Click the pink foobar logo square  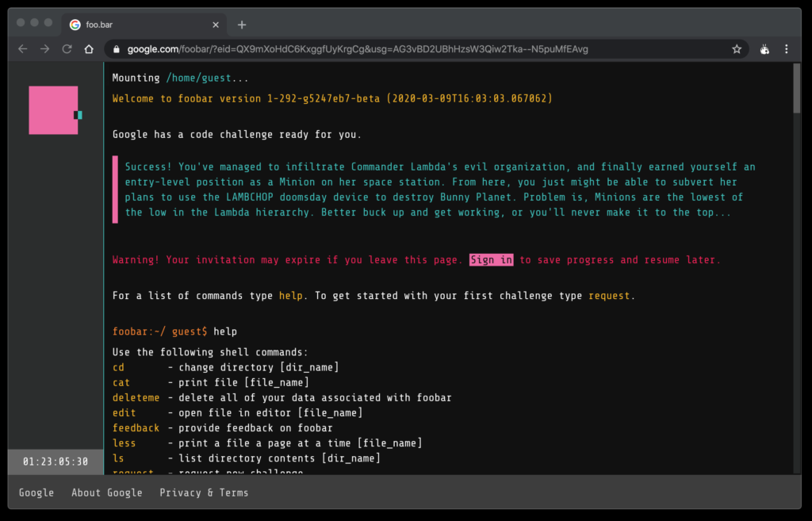click(53, 110)
